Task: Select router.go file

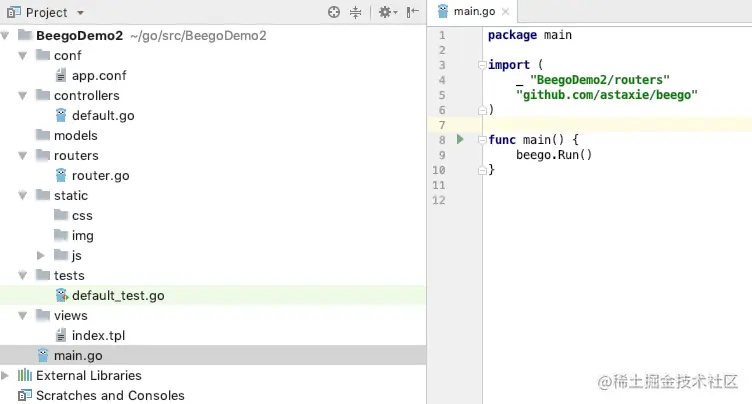Action: tap(100, 176)
